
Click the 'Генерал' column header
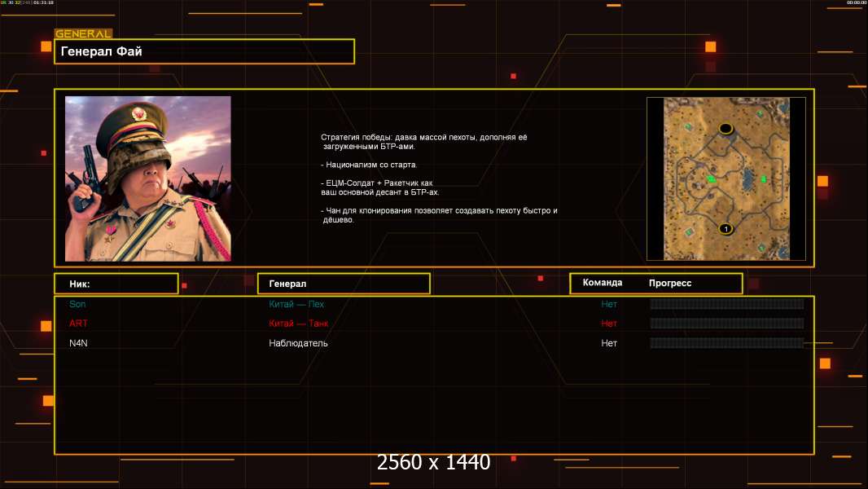tap(344, 284)
